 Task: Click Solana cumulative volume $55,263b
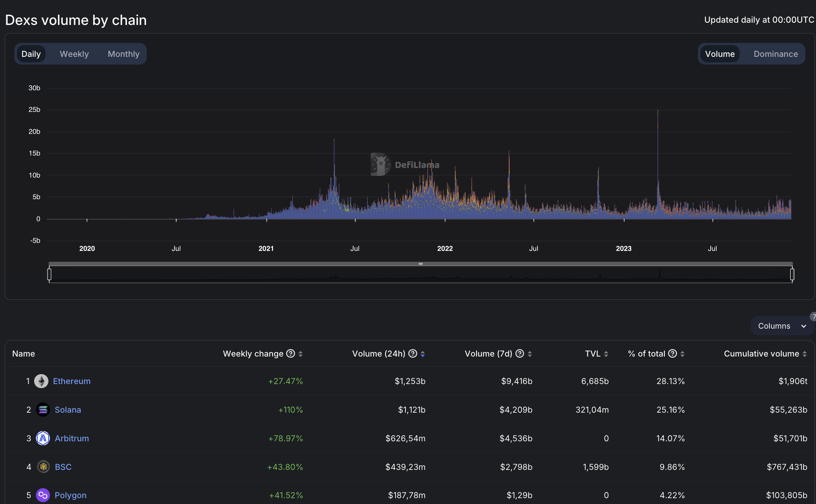pos(788,410)
